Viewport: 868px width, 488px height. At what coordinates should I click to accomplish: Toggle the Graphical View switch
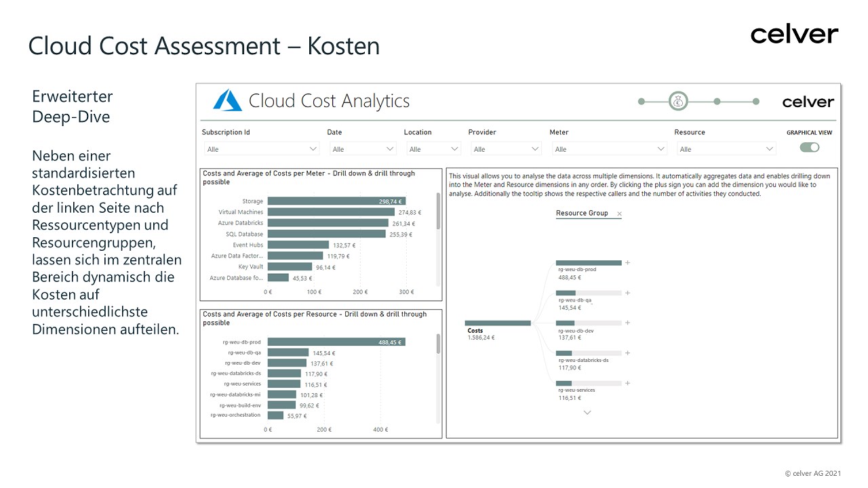tap(810, 147)
